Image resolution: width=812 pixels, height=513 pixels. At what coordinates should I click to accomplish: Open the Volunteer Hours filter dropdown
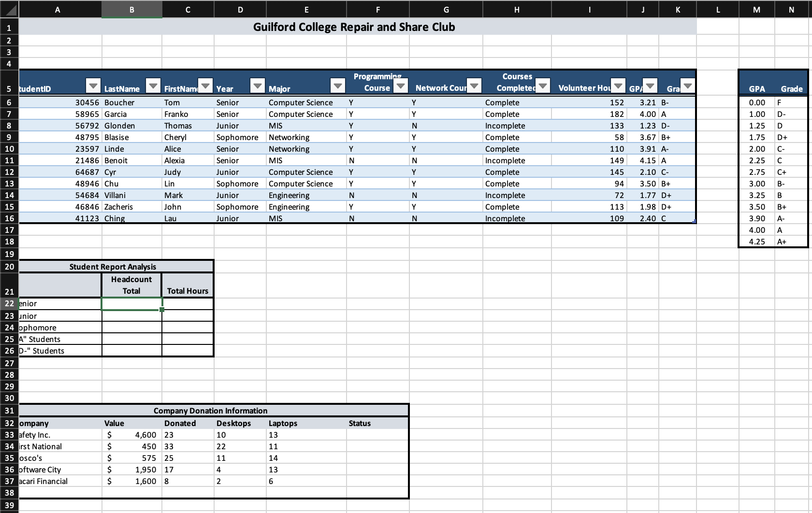pos(619,85)
